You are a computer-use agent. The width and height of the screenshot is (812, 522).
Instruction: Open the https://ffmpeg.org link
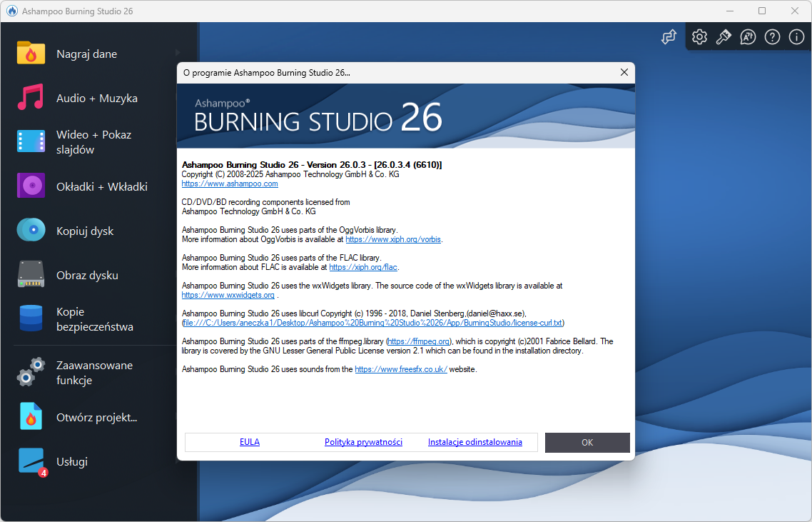[x=418, y=341]
